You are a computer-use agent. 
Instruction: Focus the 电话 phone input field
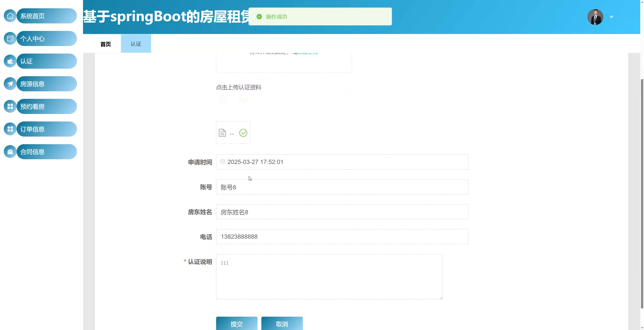[342, 237]
